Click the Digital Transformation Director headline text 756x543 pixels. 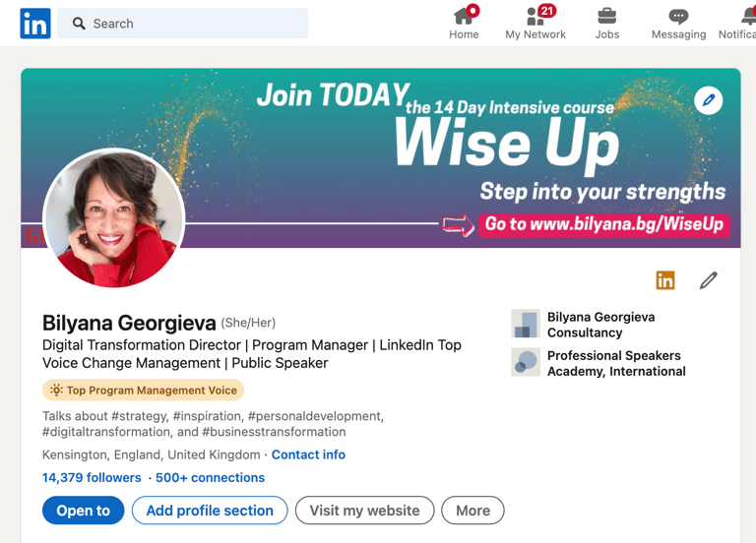[x=252, y=354]
